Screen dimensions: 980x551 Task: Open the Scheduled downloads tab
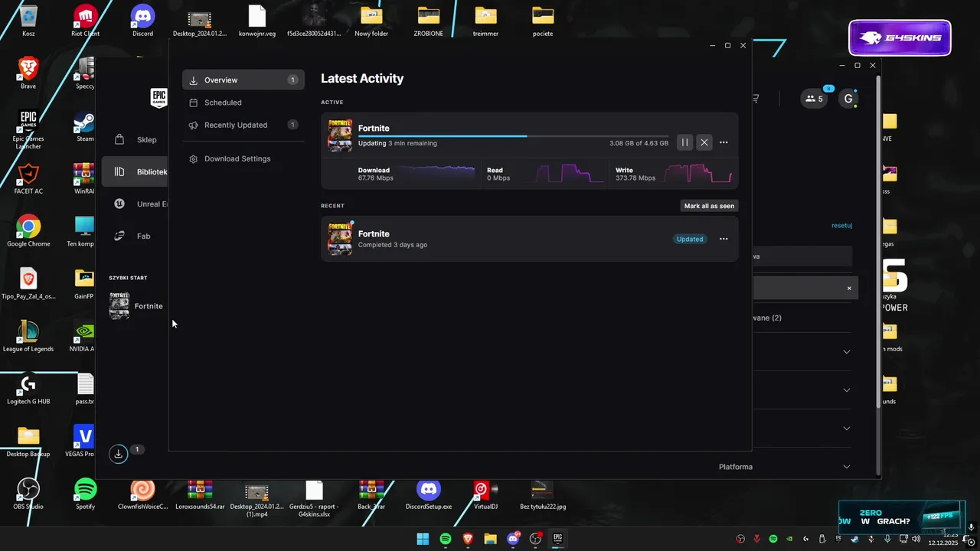pos(243,103)
